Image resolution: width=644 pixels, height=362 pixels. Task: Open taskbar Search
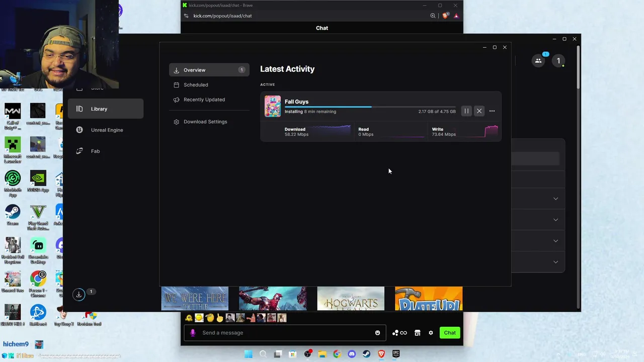pos(263,354)
